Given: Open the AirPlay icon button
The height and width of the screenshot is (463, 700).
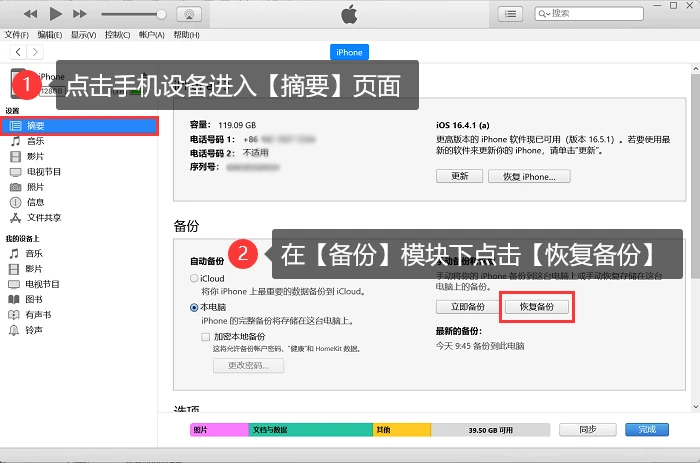Looking at the screenshot, I should [x=189, y=14].
